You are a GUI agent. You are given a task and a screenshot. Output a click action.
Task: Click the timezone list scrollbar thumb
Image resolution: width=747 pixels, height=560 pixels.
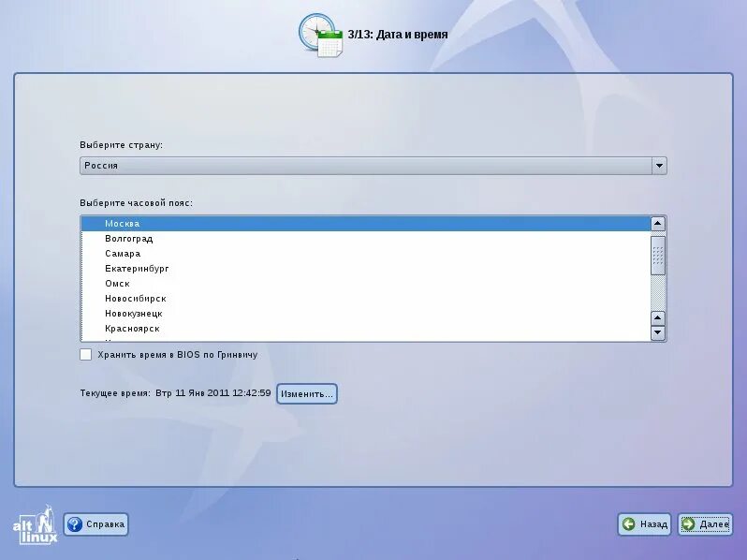pos(658,256)
